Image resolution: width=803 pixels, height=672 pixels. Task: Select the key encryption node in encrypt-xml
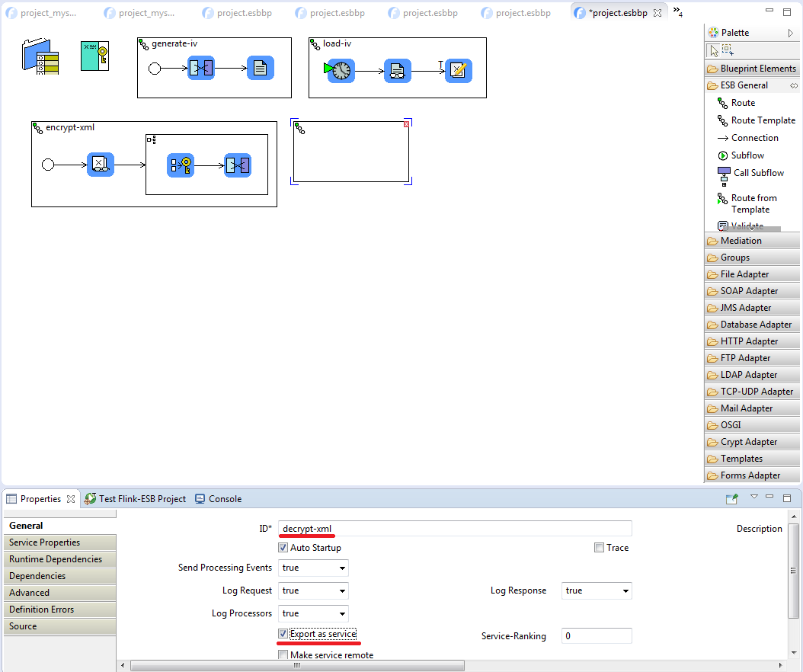point(181,165)
